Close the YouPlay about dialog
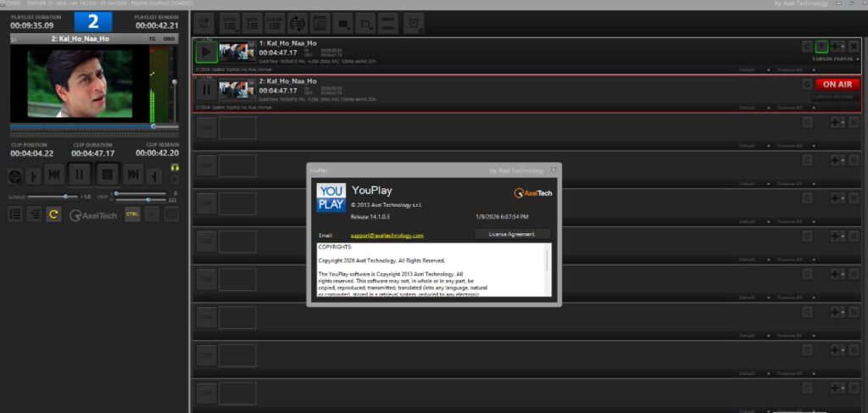868x413 pixels. [x=553, y=170]
